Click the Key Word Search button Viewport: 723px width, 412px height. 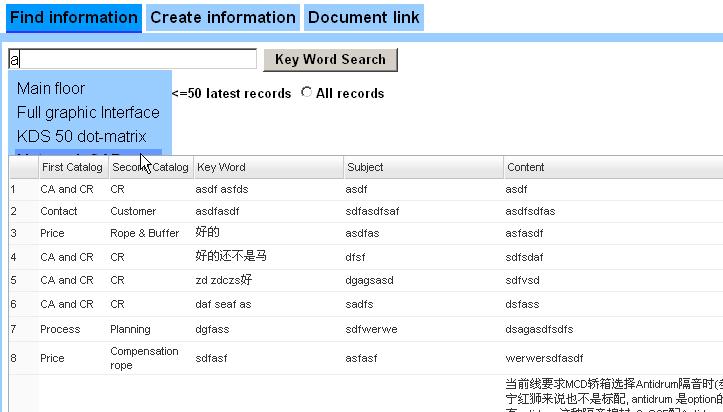[x=330, y=60]
